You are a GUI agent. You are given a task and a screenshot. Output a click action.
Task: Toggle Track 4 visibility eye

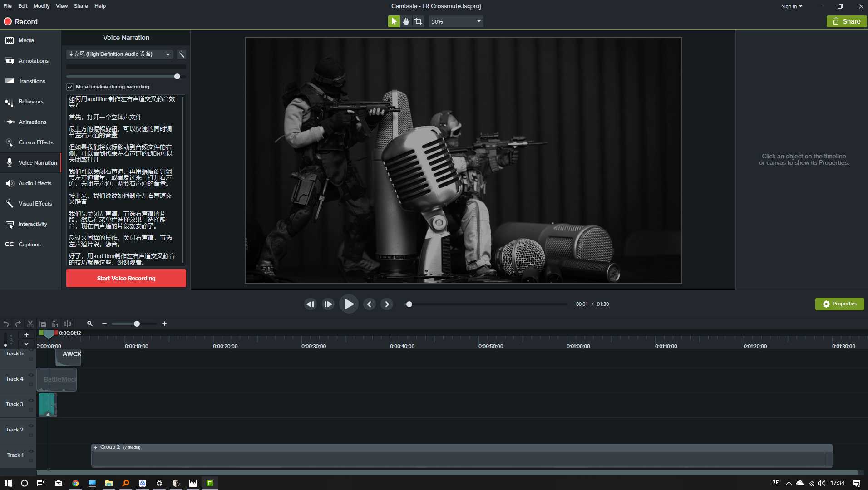tap(31, 375)
